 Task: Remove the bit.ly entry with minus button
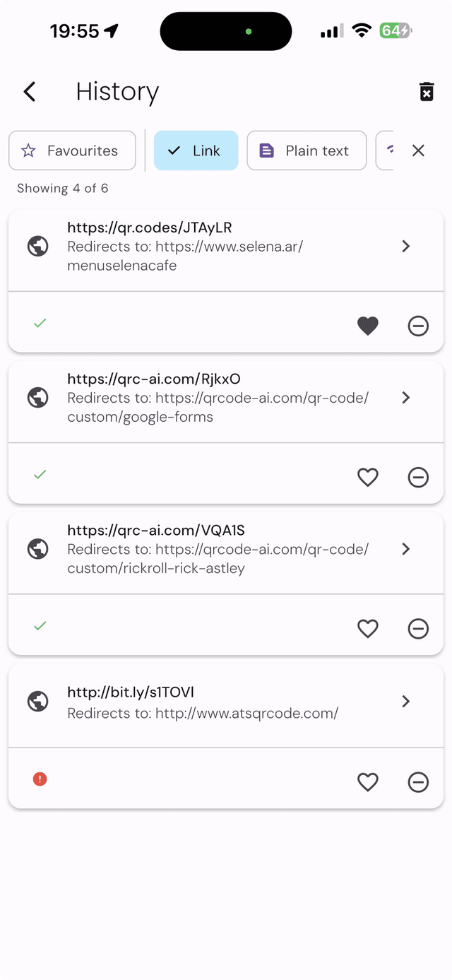(418, 782)
